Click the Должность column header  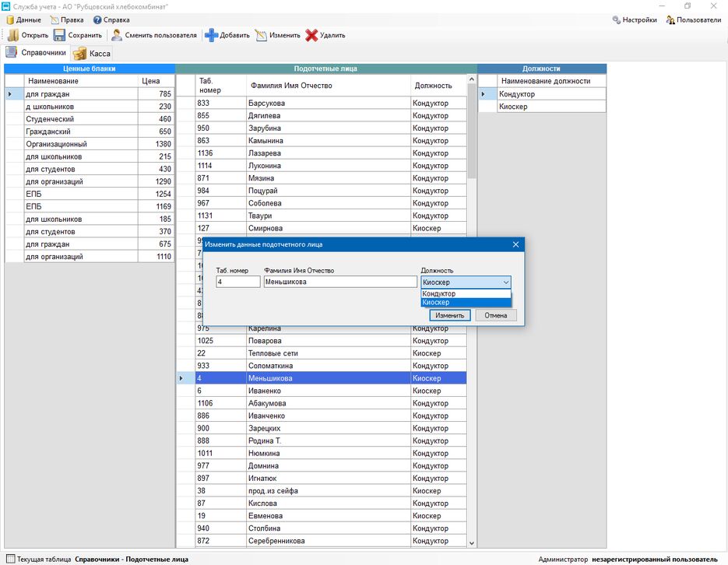(438, 86)
